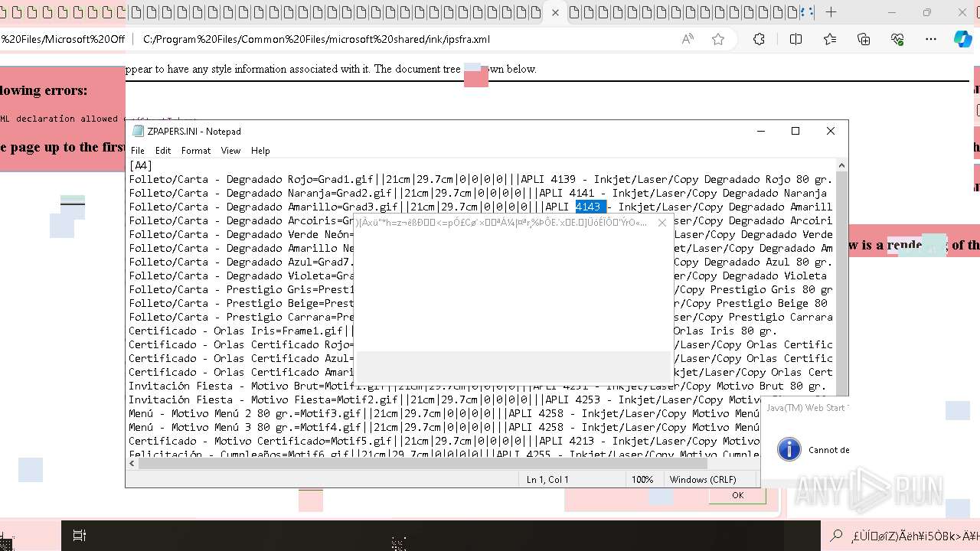Click the 'Motivo Menú 3 80 gr.=Motif4.gif' line

444,427
